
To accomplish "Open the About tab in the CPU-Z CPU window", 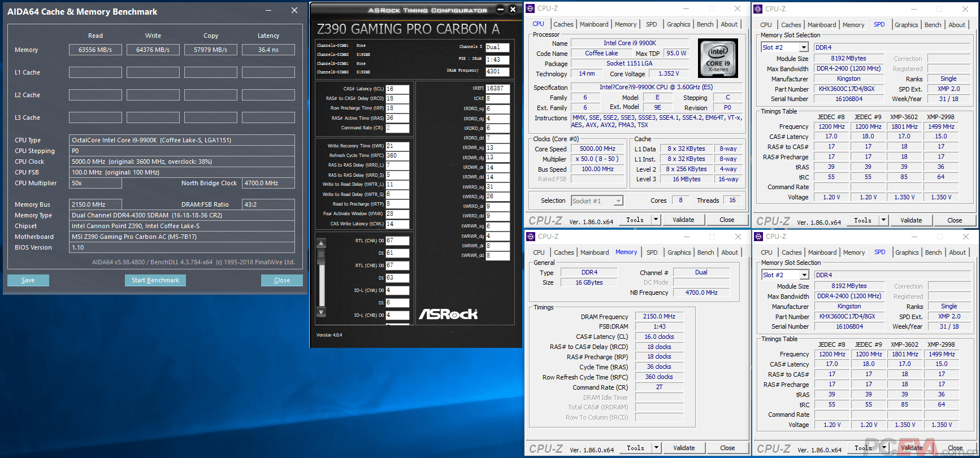I will pos(729,24).
